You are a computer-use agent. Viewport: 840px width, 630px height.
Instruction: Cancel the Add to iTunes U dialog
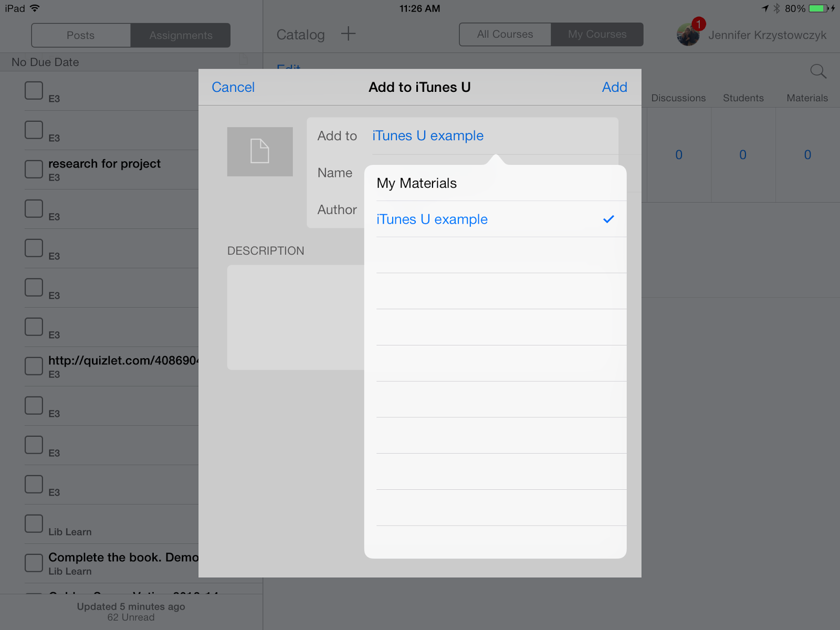pos(233,87)
